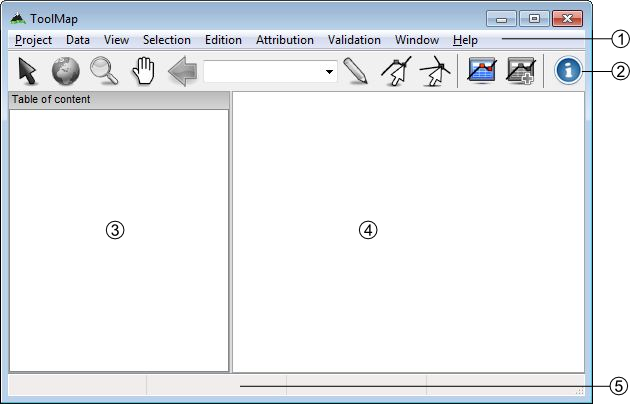Select the arrow selection tool

28,71
